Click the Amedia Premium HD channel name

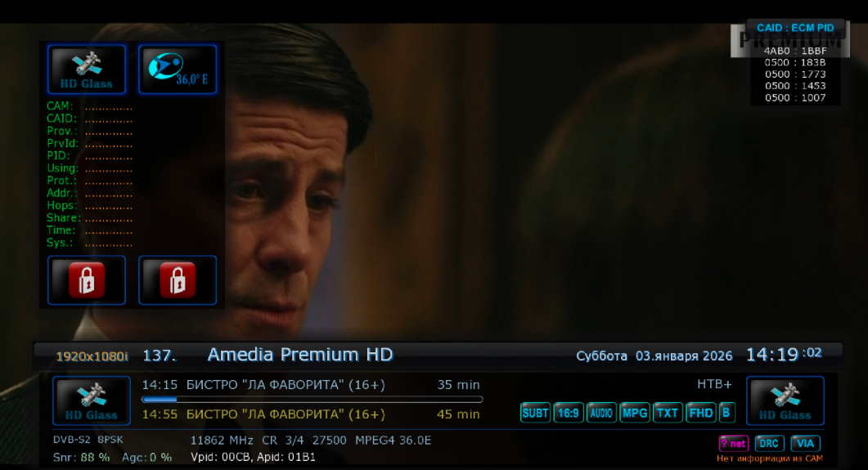point(300,355)
